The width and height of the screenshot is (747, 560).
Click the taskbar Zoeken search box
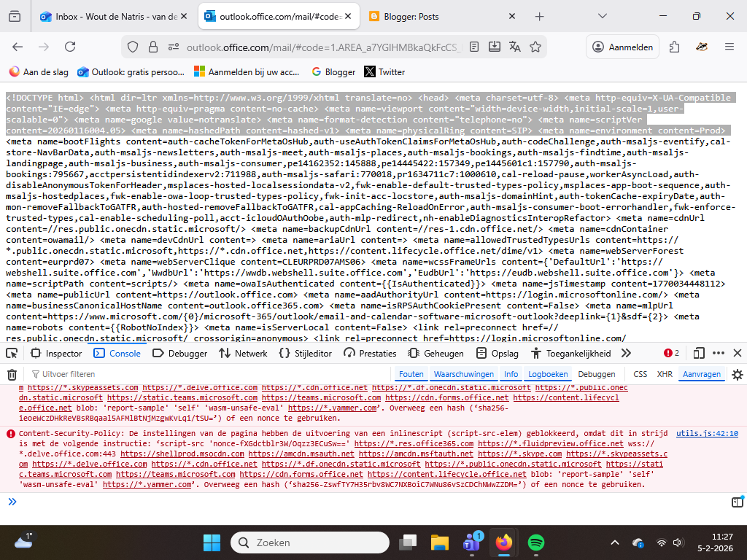tap(309, 542)
